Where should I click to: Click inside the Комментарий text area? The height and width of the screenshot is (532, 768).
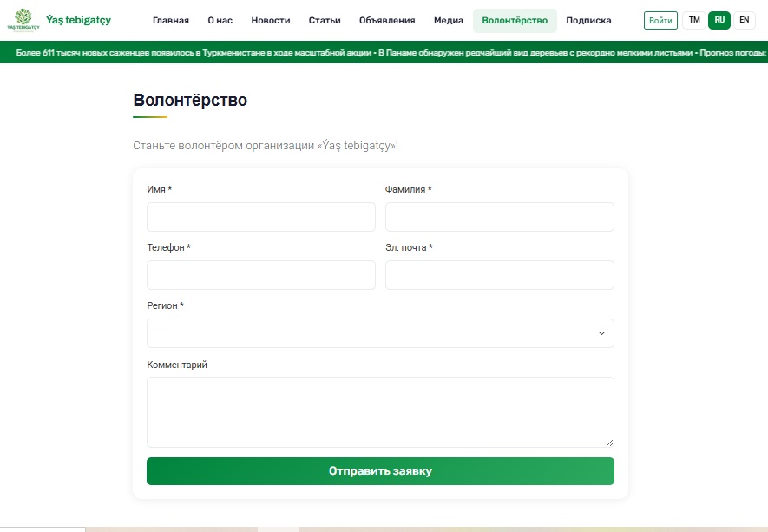(380, 411)
